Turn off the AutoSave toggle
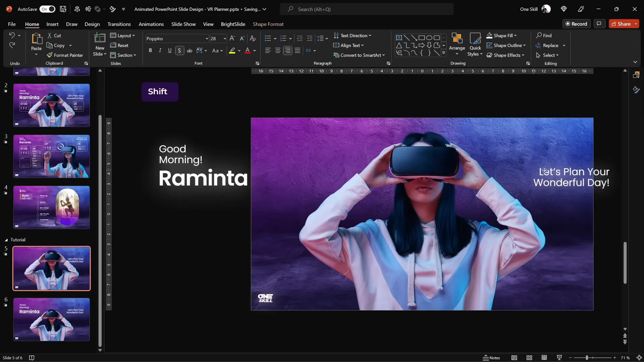The height and width of the screenshot is (362, 644). point(47,9)
